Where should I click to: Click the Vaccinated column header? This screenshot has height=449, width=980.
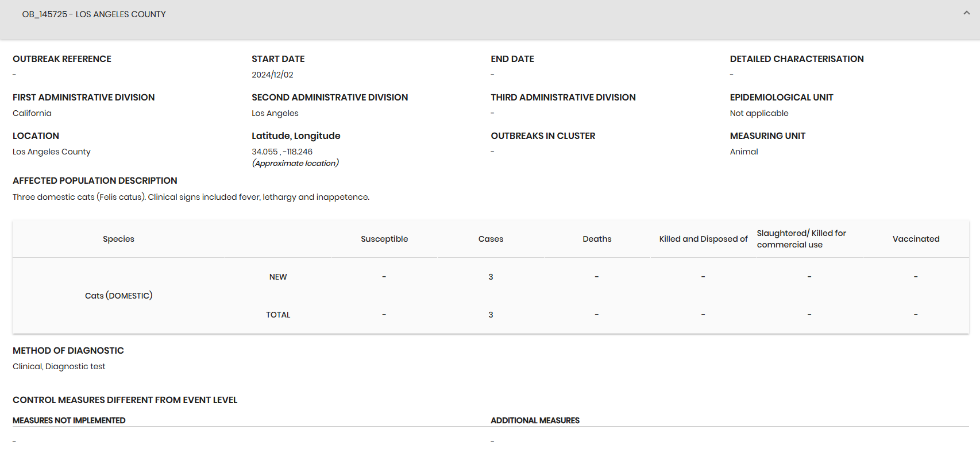pyautogui.click(x=916, y=239)
